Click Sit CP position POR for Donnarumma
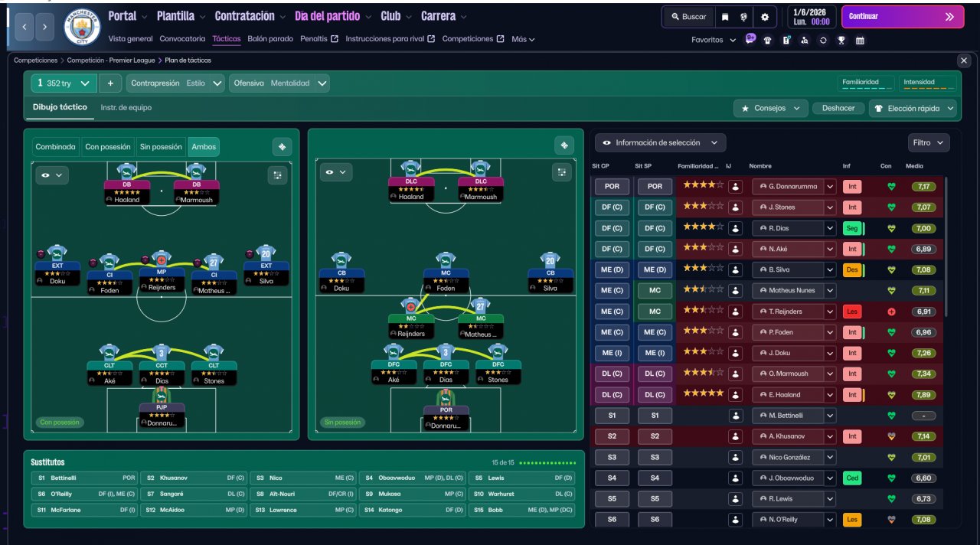 pos(612,186)
